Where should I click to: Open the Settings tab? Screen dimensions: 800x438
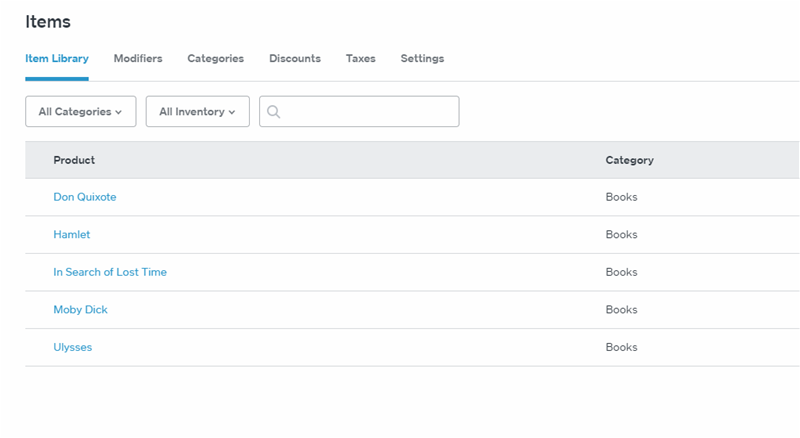point(422,59)
